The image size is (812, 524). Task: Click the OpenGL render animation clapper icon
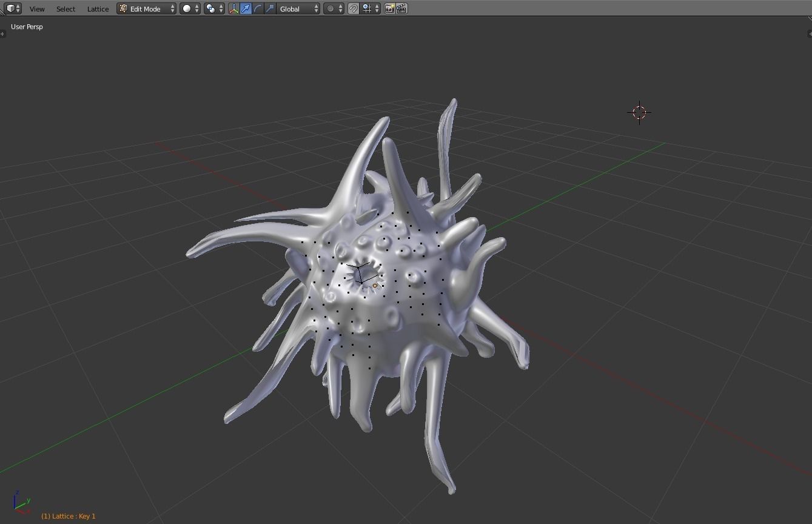coord(401,8)
